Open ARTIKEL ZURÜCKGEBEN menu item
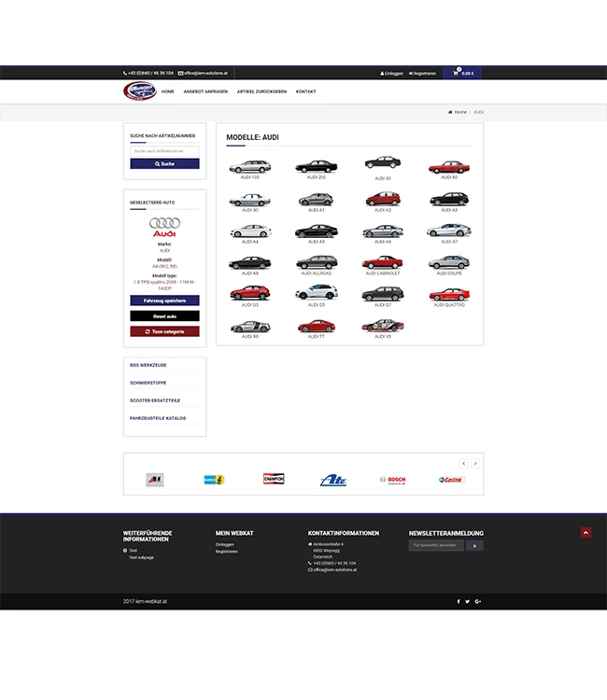This screenshot has height=700, width=607. point(261,91)
